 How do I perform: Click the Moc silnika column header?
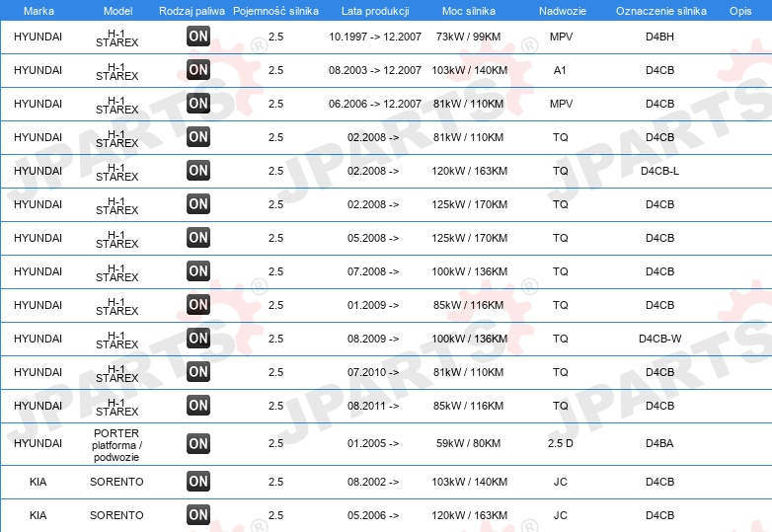click(469, 11)
